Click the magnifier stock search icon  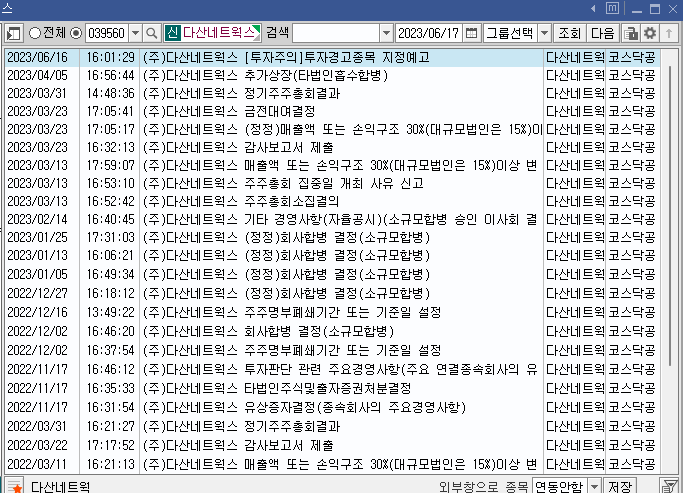(x=152, y=33)
